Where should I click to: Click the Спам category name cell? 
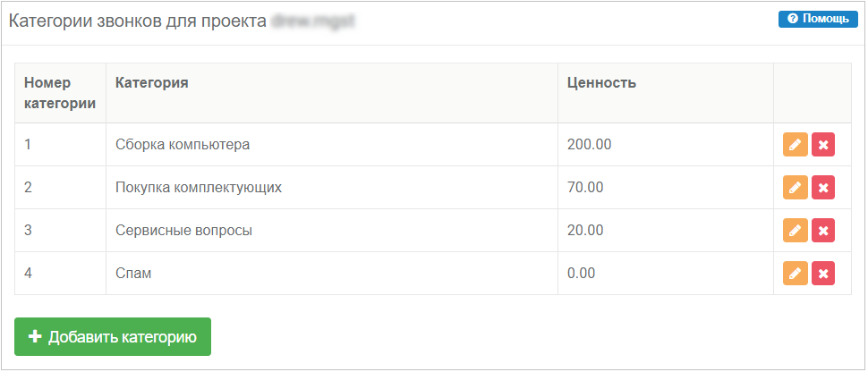coord(332,274)
